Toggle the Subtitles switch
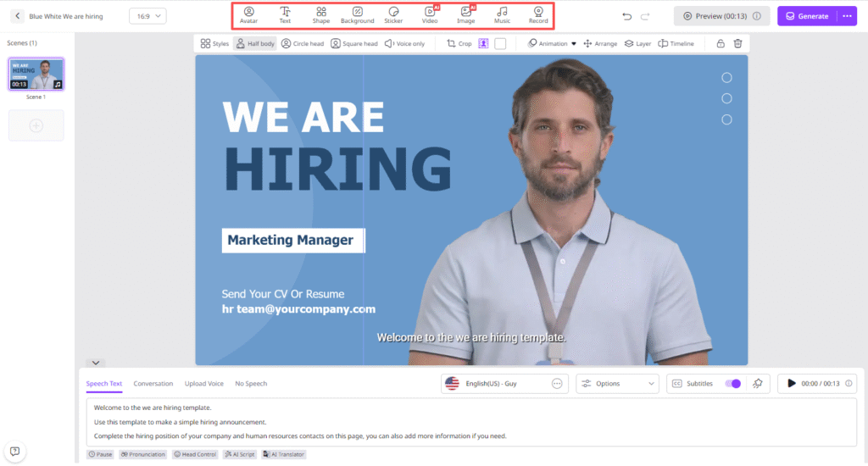 [732, 384]
